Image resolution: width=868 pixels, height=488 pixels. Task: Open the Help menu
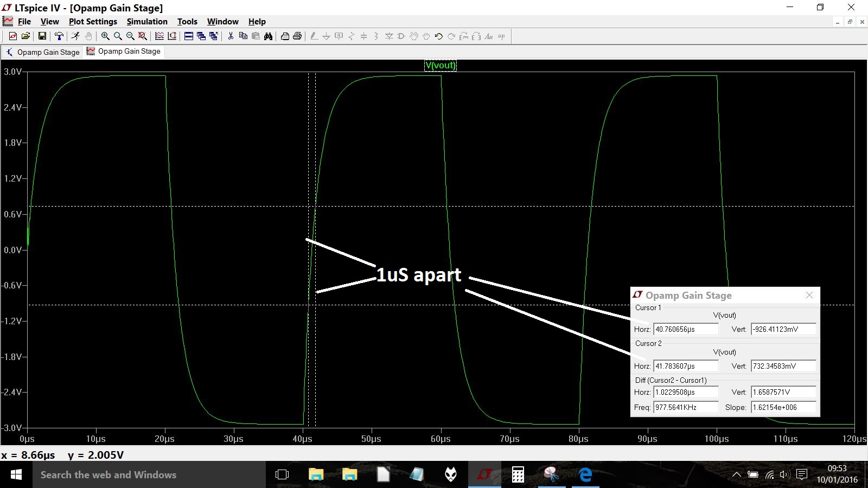coord(257,22)
